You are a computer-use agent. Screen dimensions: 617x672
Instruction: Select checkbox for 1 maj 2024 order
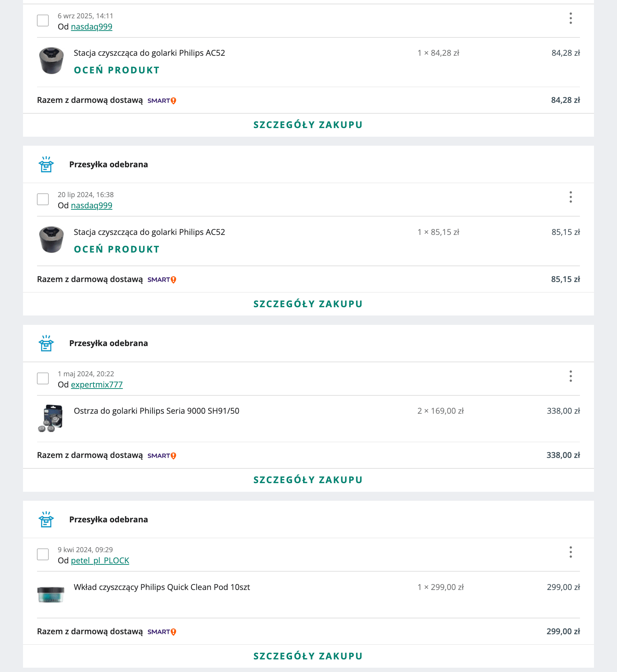[x=43, y=378]
